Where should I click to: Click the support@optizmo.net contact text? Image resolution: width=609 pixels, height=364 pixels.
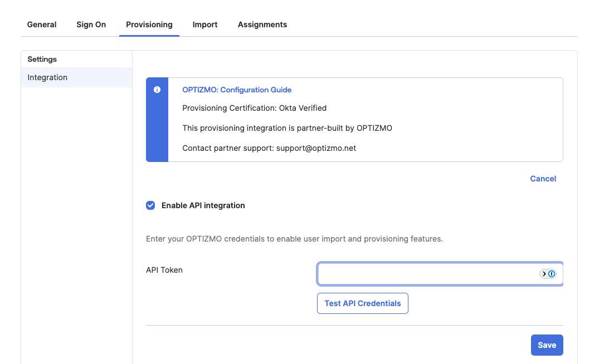(x=316, y=148)
